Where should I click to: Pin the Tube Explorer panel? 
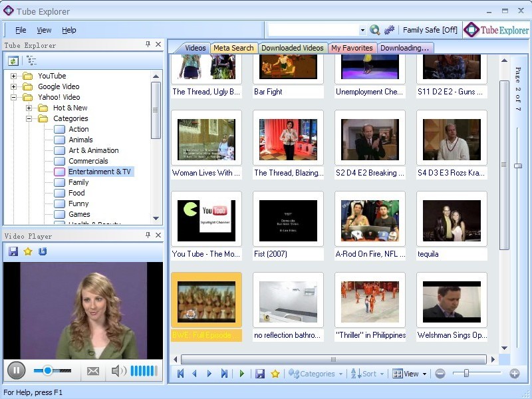pos(148,45)
